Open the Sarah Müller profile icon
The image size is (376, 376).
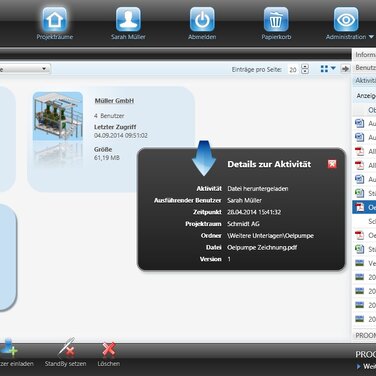click(x=128, y=19)
